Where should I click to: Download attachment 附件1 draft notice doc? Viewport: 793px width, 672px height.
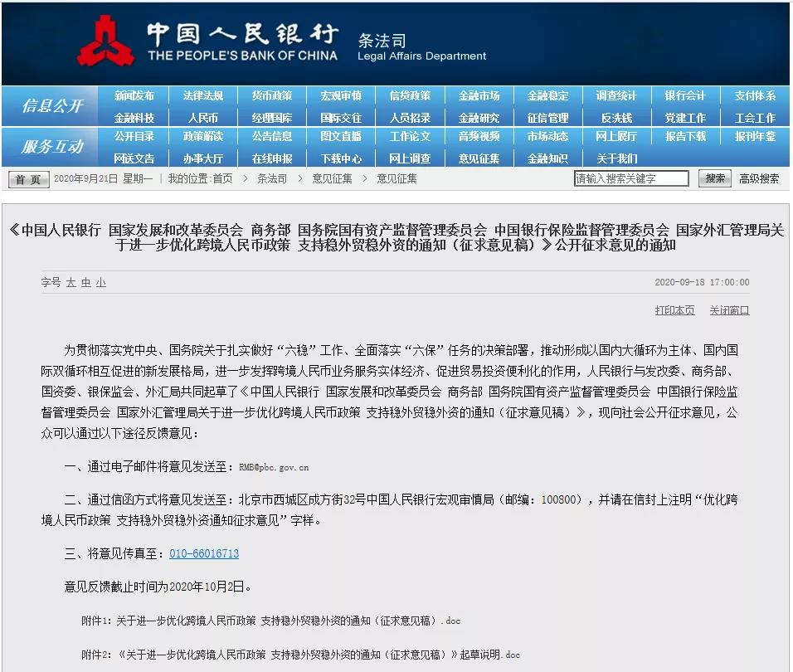(x=270, y=621)
